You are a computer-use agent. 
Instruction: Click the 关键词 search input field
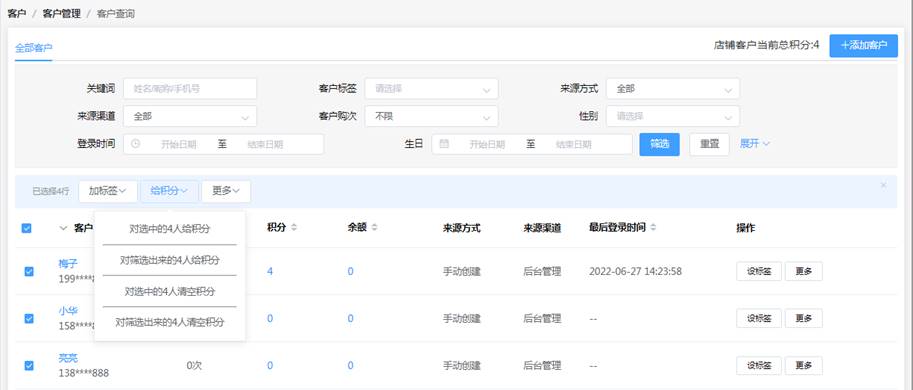click(x=190, y=89)
